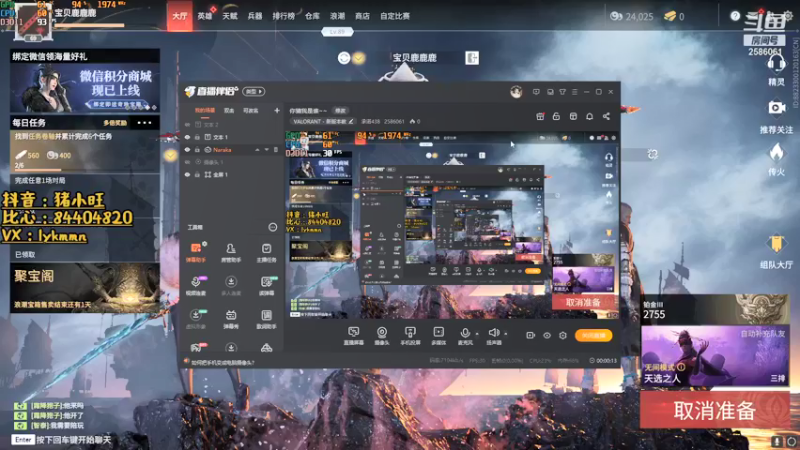The height and width of the screenshot is (450, 800).
Task: Open the 商店 tab
Action: click(x=362, y=16)
